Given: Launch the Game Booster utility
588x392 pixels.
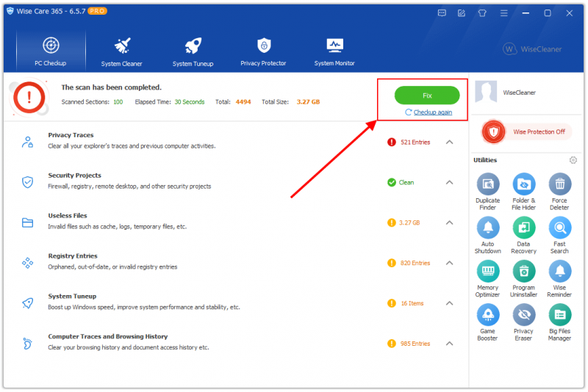Looking at the screenshot, I should (x=487, y=322).
